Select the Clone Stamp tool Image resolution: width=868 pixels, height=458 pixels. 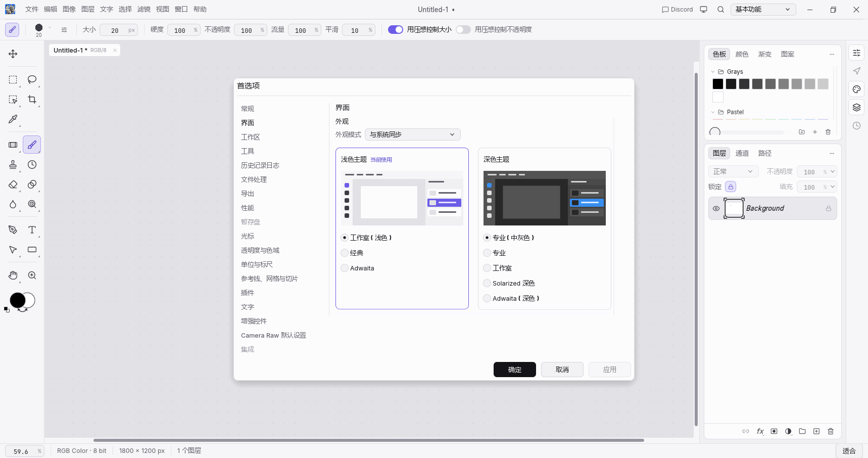[13, 165]
